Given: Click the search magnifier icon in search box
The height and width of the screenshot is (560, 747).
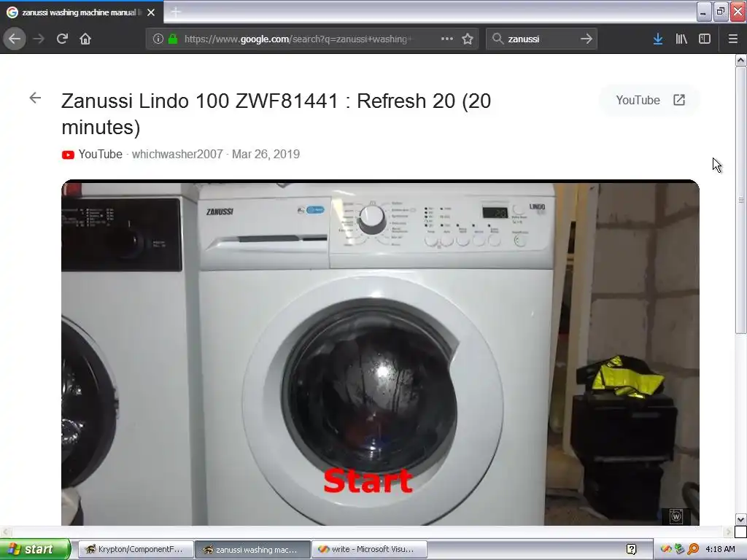Looking at the screenshot, I should click(x=498, y=39).
